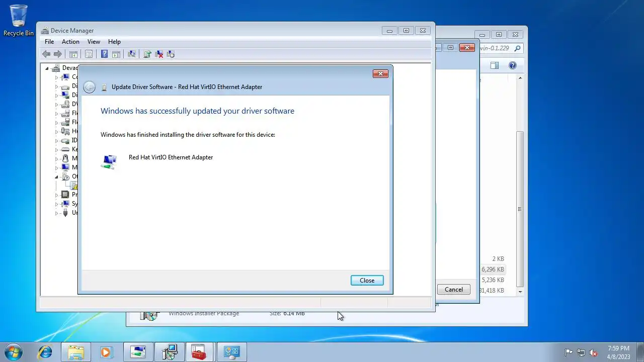Click the Update Driver Software toolbar icon
Image resolution: width=644 pixels, height=362 pixels.
pos(147,54)
